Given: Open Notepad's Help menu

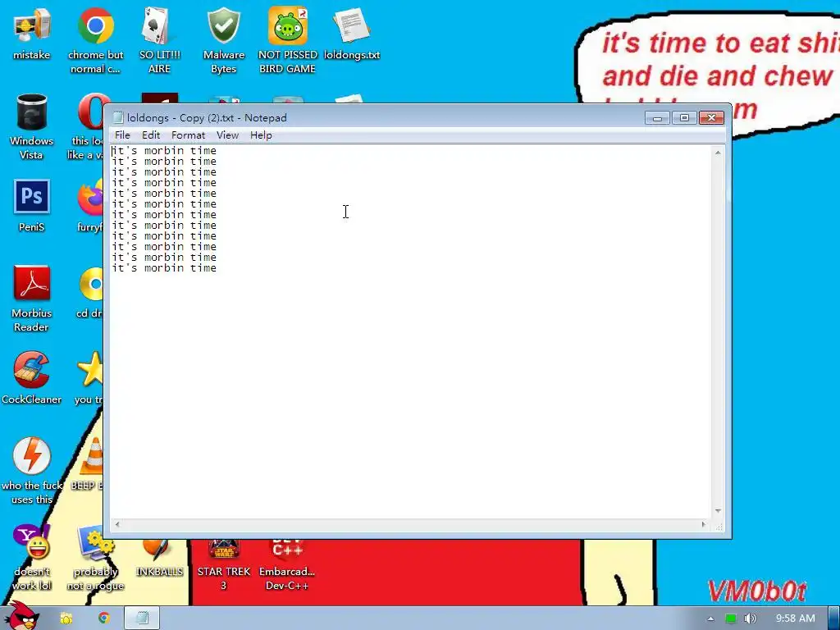Looking at the screenshot, I should [261, 135].
